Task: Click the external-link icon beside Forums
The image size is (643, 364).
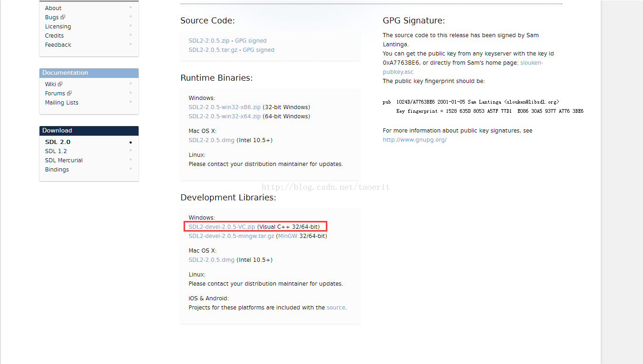Action: (x=69, y=93)
